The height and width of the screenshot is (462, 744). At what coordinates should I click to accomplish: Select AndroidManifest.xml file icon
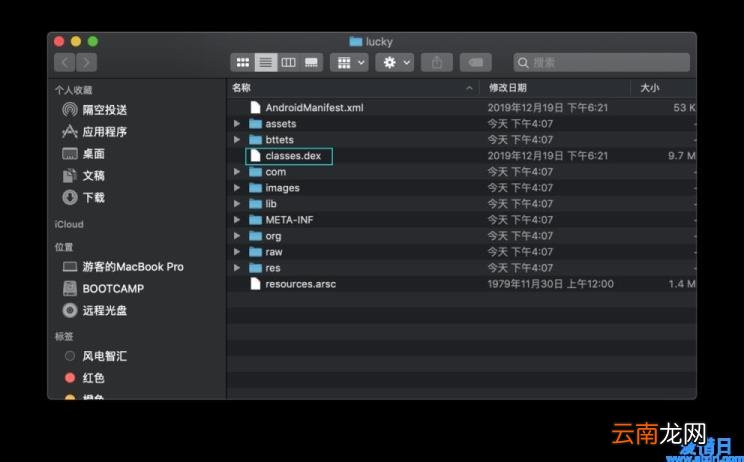tap(255, 108)
